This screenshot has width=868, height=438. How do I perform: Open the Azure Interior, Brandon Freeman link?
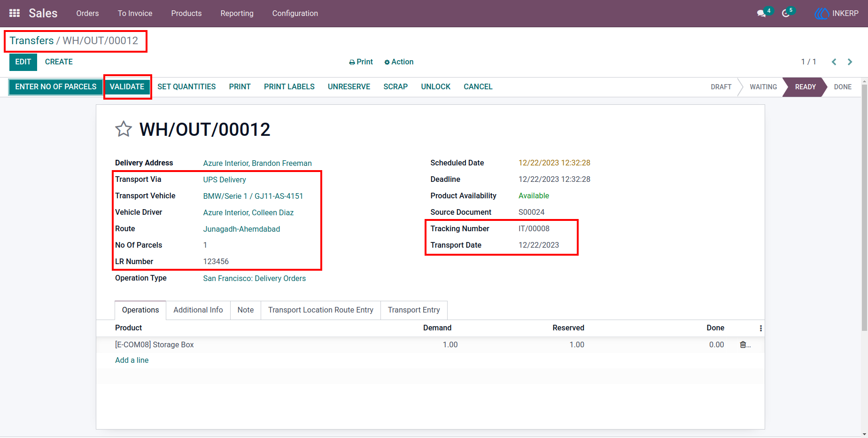[257, 163]
